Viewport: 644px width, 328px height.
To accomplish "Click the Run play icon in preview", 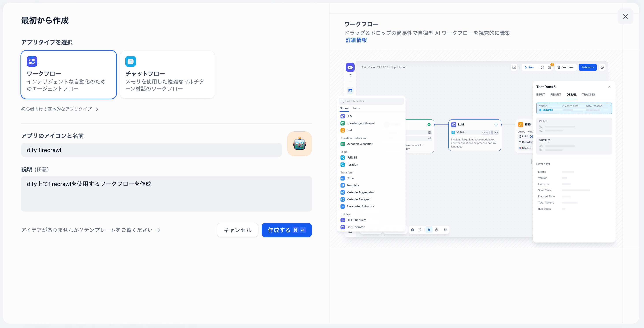I will tap(526, 67).
